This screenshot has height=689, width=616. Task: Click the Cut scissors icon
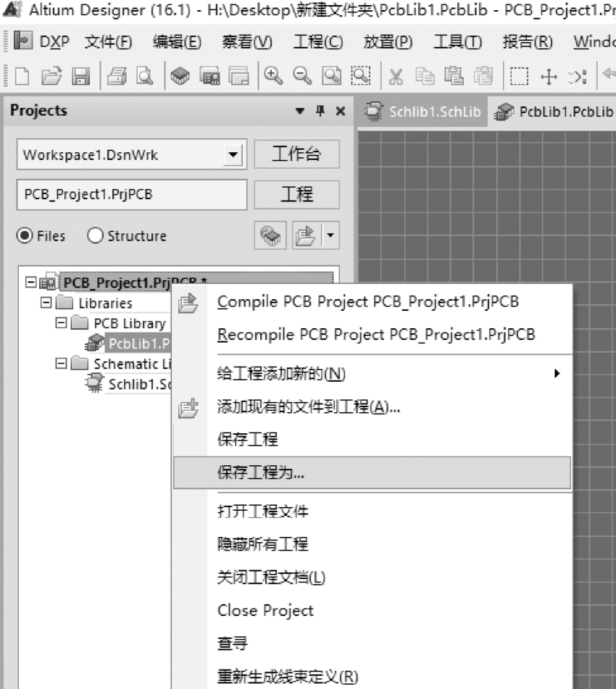coord(396,77)
